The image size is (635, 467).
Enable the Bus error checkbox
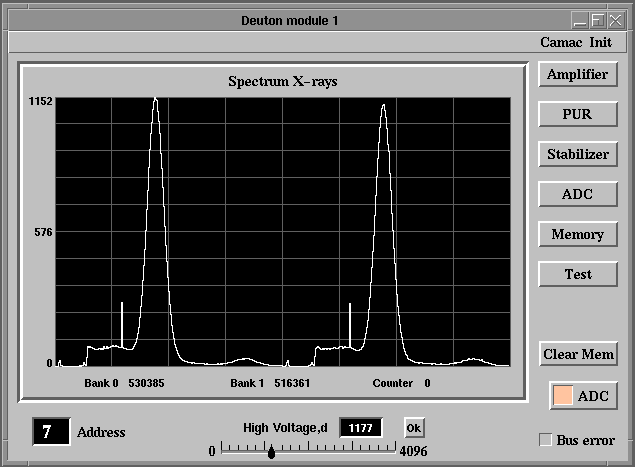click(x=546, y=440)
